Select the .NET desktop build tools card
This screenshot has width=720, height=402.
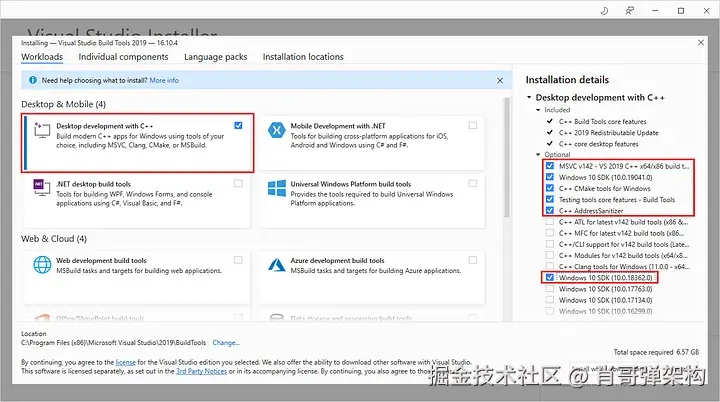coord(137,201)
